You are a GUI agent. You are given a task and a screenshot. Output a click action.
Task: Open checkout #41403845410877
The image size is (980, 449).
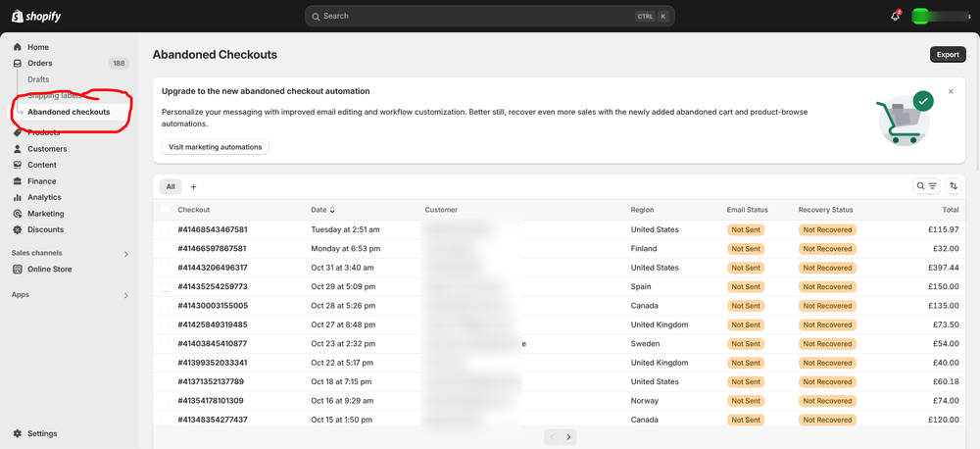[213, 344]
